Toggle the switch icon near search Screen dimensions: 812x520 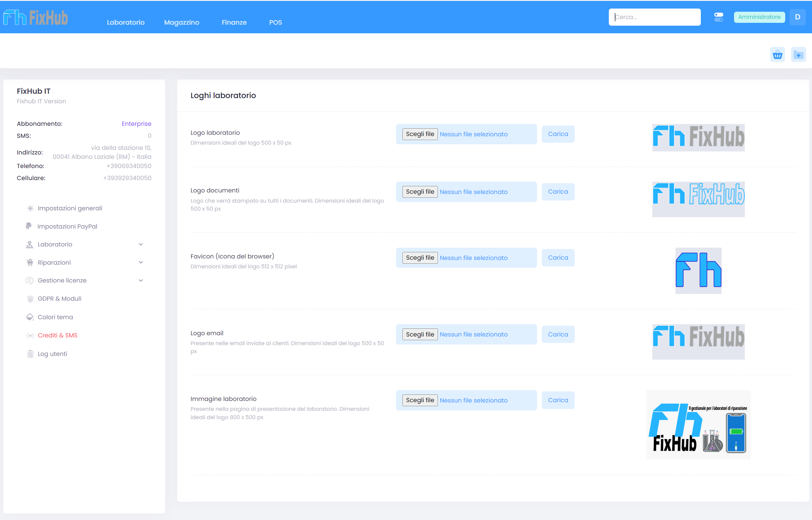point(719,17)
